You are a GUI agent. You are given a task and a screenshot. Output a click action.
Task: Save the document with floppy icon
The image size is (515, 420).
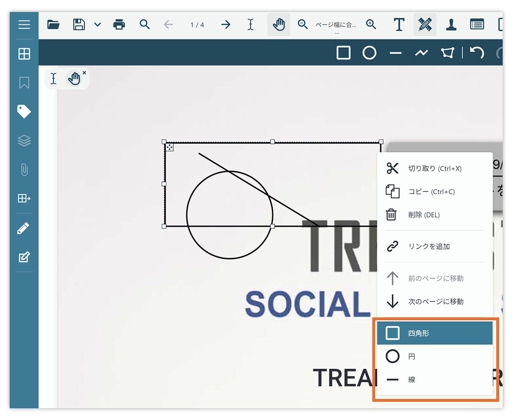tap(79, 24)
